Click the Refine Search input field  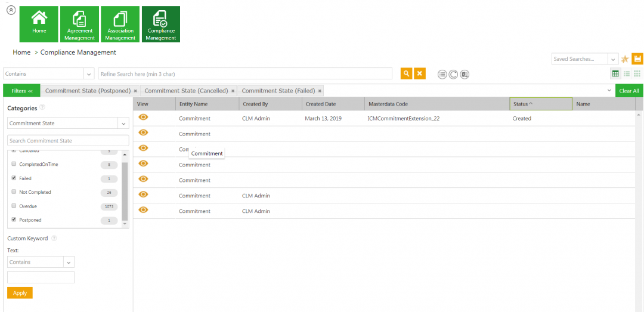click(x=244, y=74)
